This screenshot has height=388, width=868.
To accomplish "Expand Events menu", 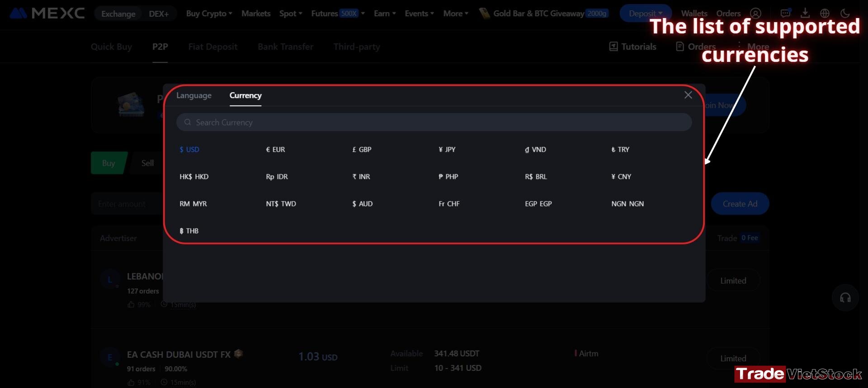I will 419,14.
